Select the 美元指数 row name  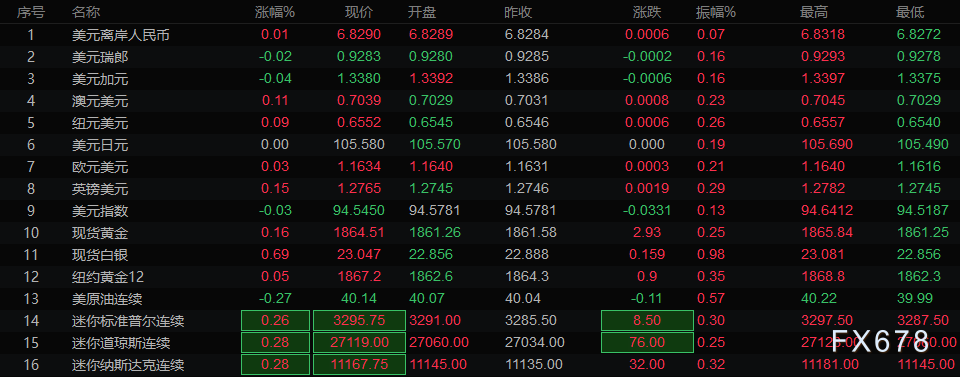[x=100, y=211]
